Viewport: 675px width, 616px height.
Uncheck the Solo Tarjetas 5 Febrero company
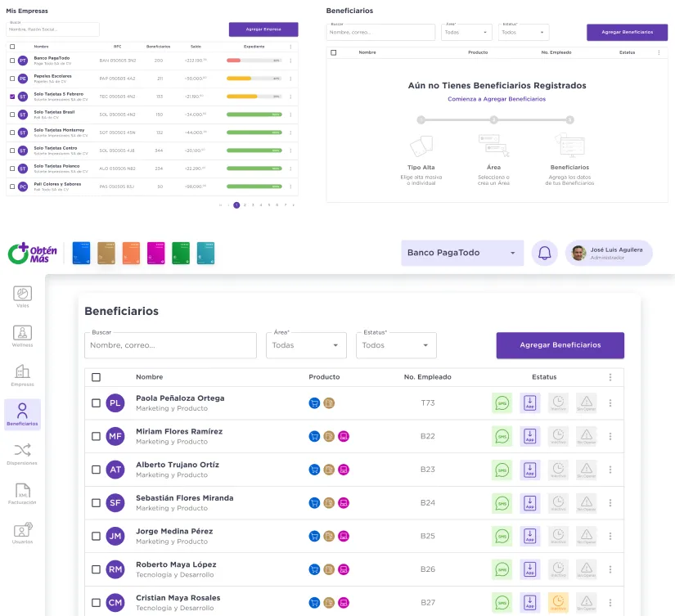[x=11, y=96]
